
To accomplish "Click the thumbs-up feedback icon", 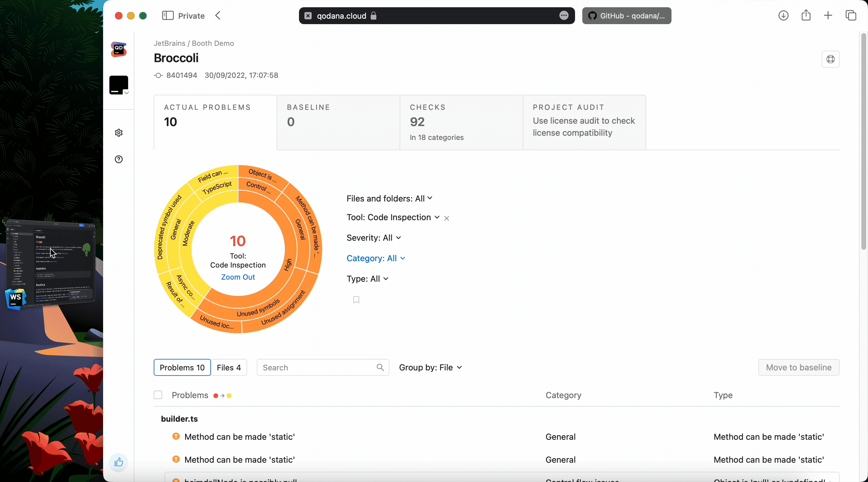I will click(x=119, y=462).
